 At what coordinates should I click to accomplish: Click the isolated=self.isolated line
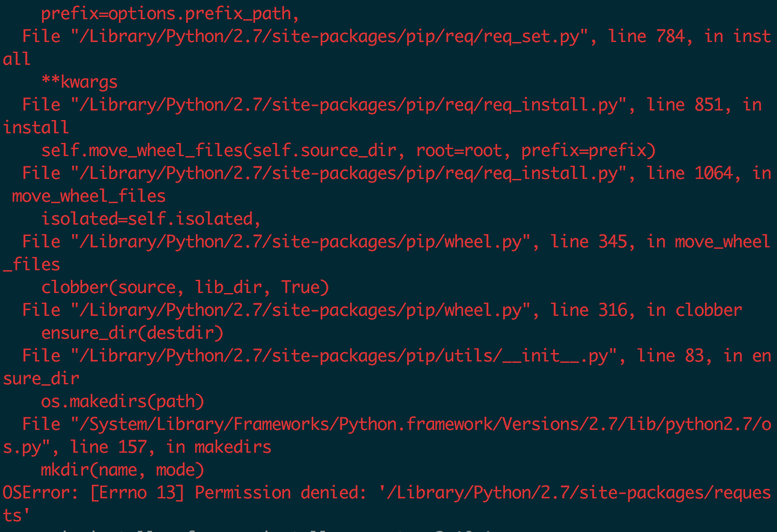151,219
